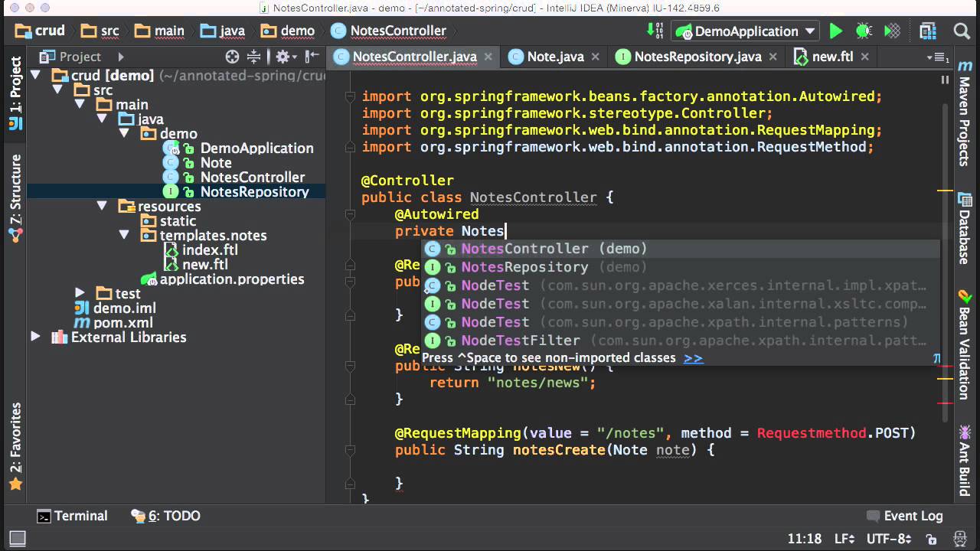Switch to NotesRepository.java tab

pos(697,57)
